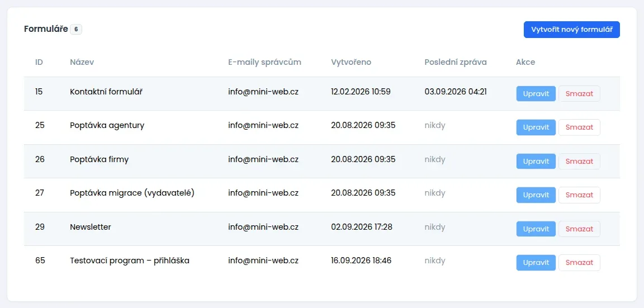
Task: Click ID cell 15
Action: 39,92
